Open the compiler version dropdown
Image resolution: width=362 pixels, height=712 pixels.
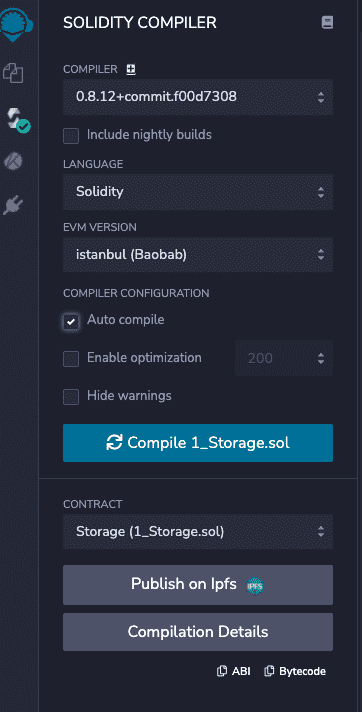click(x=198, y=97)
